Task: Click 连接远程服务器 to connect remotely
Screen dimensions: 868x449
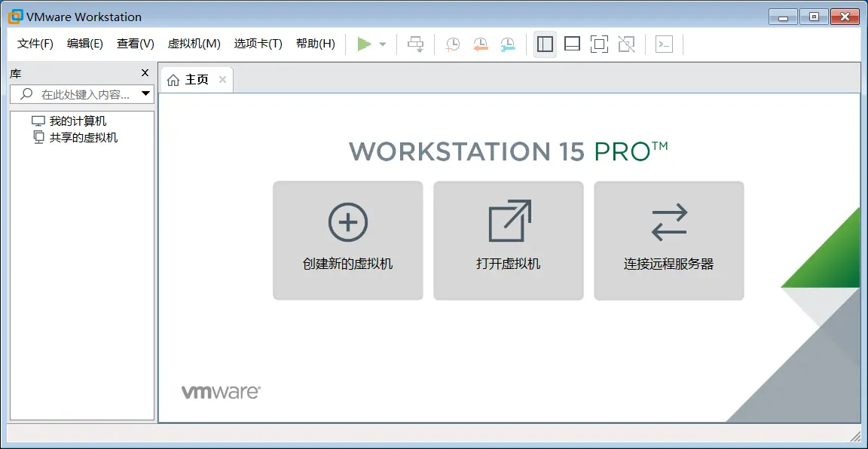Action: click(669, 240)
